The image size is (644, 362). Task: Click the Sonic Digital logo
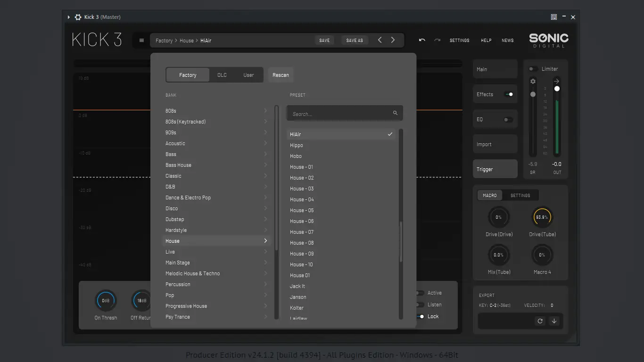549,40
